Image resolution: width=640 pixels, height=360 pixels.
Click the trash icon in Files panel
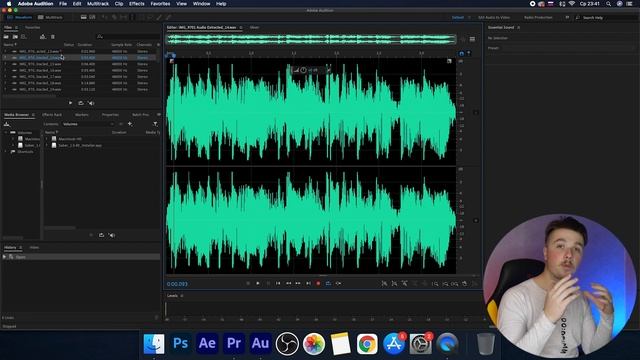[x=53, y=37]
